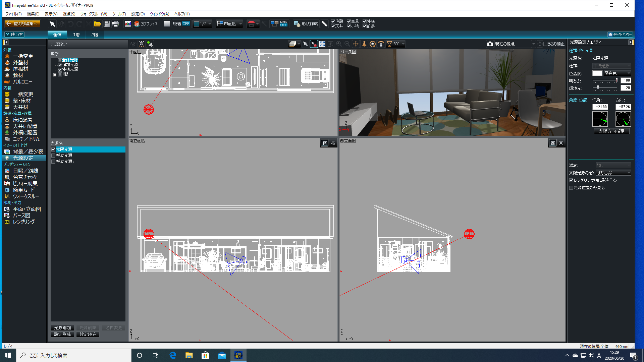Expand the 1階 tree node

[55, 75]
